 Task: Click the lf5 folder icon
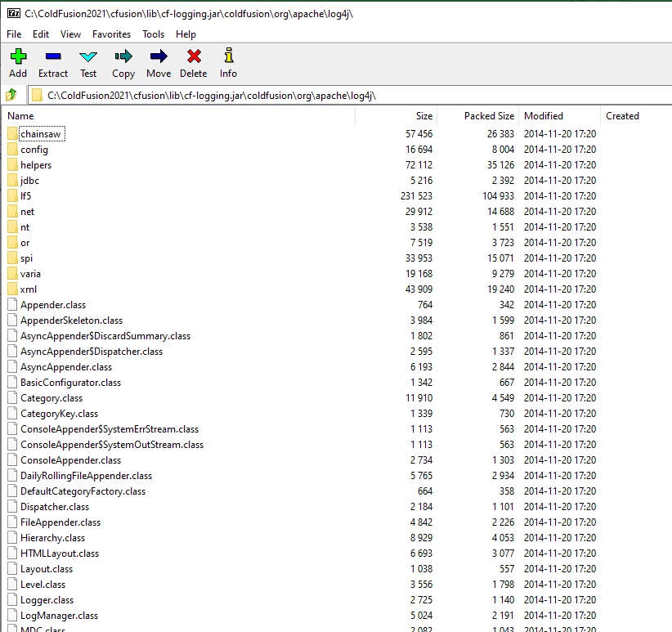coord(12,195)
